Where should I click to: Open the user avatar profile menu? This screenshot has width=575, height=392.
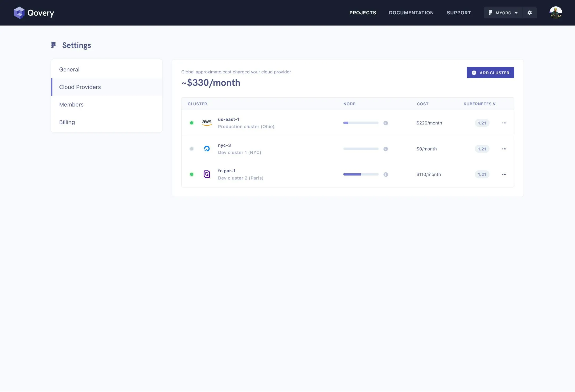coord(556,13)
